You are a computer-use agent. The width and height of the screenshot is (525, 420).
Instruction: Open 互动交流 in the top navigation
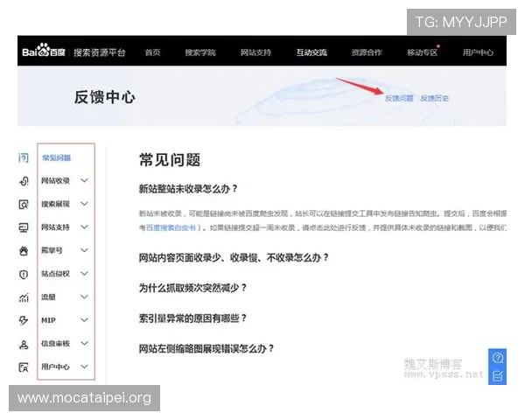pos(311,52)
